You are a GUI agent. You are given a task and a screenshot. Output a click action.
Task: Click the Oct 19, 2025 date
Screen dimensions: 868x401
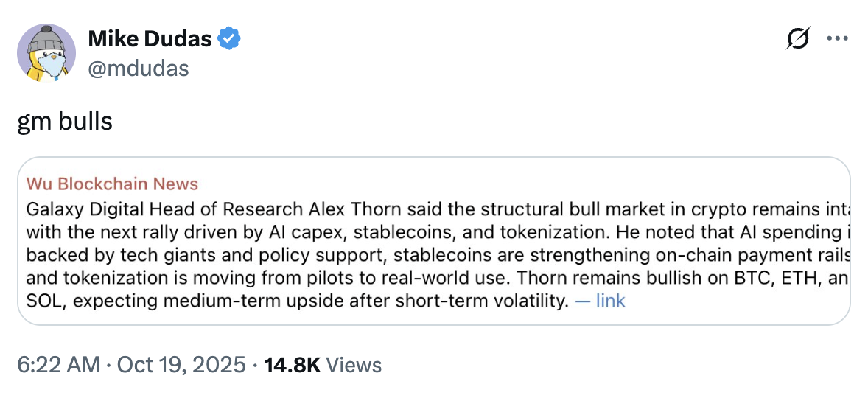point(181,365)
